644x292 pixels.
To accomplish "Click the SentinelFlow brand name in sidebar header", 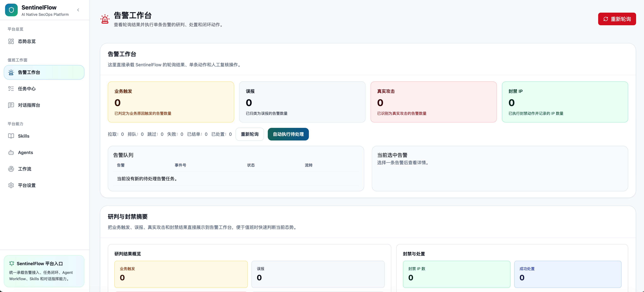I will pyautogui.click(x=39, y=7).
